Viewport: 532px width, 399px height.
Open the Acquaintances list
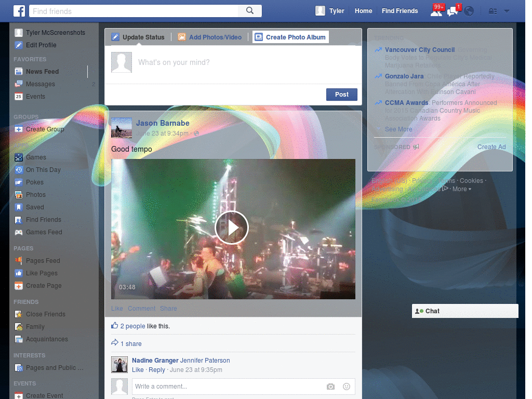[47, 339]
